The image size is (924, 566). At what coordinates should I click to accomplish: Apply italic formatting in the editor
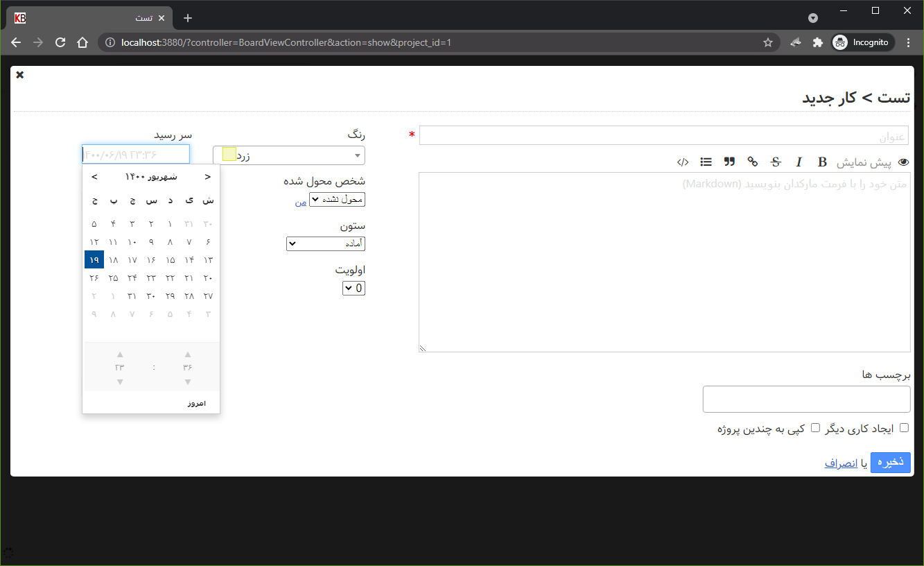[x=799, y=162]
